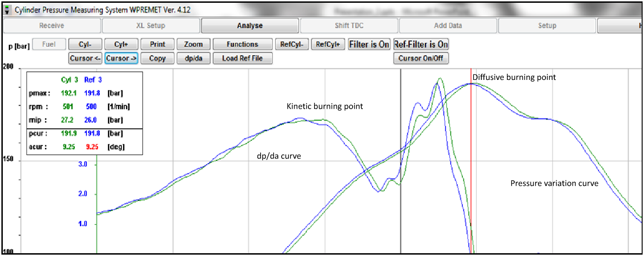
Task: Toggle the Ref-Filter is On button
Action: coord(421,44)
